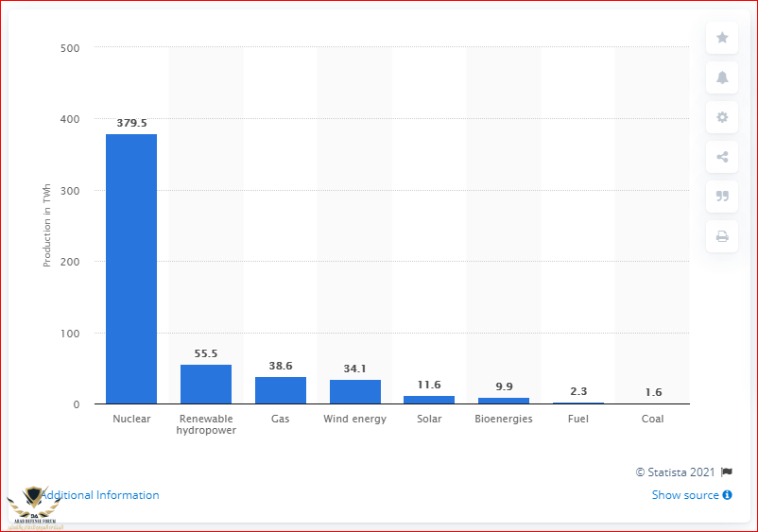
Task: Click the Nuclear bar in chart
Action: coord(131,269)
